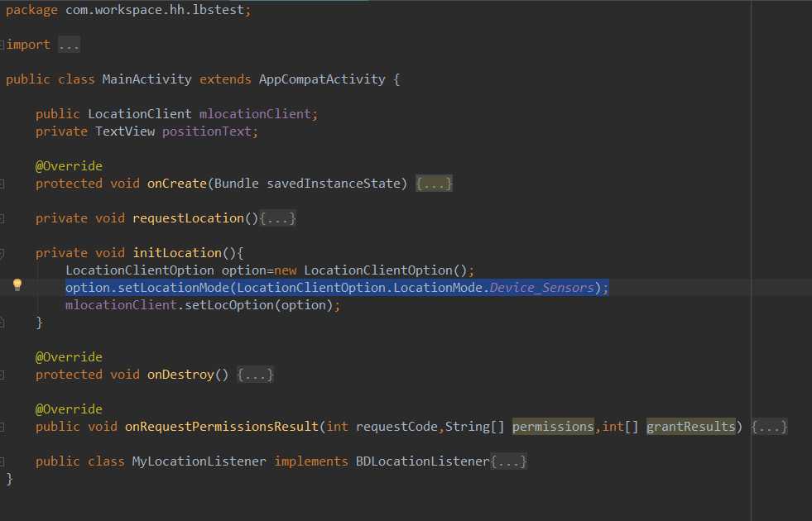Click setLocationMode in the highlighted line

tap(174, 288)
